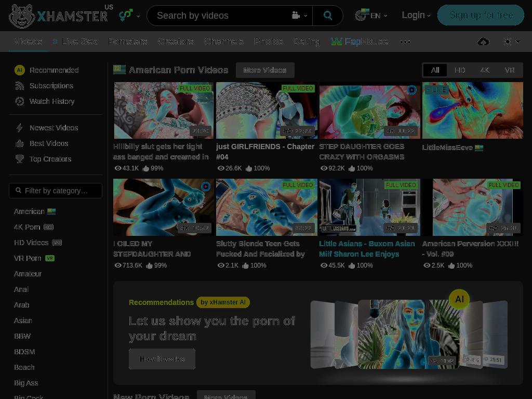This screenshot has height=399, width=532.
Task: Select the Arab category
Action: click(x=21, y=305)
